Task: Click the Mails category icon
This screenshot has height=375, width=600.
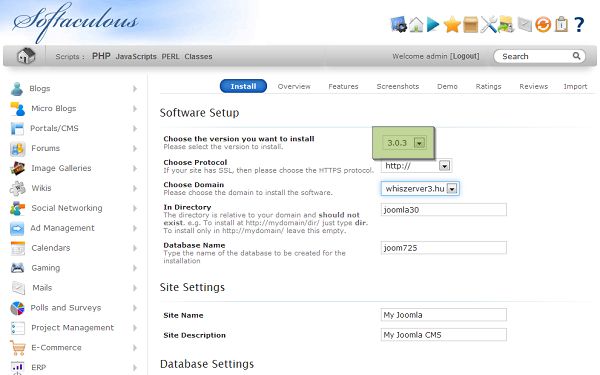Action: pos(18,288)
